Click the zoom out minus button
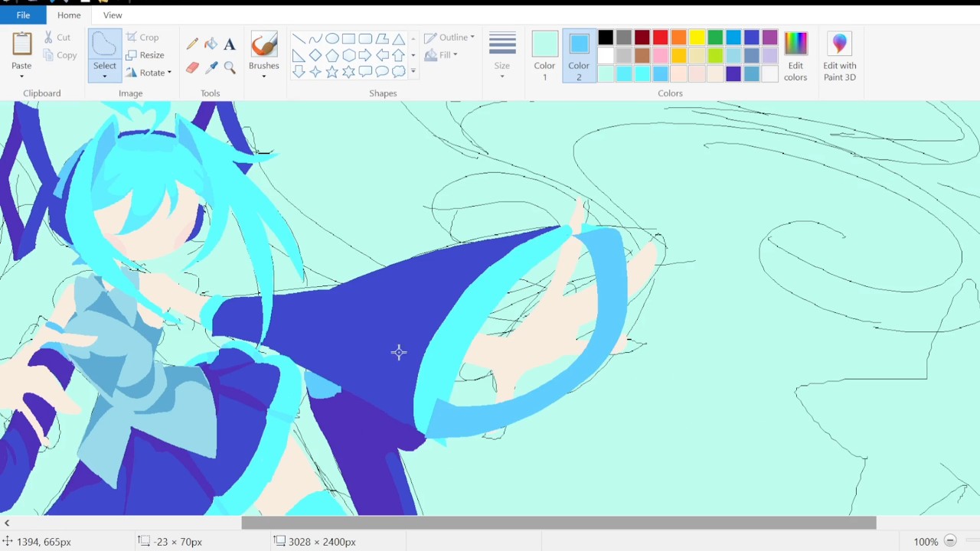This screenshot has height=551, width=980. 950,541
